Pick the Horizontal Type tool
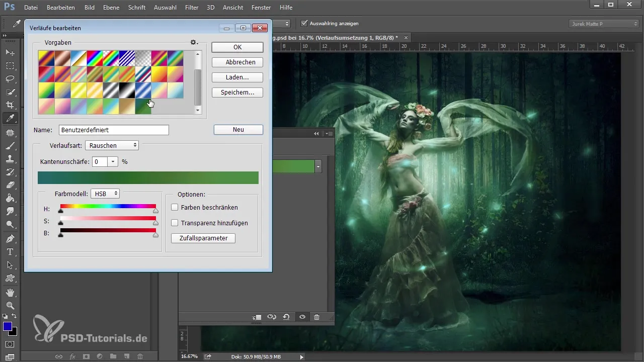 coord(10,252)
